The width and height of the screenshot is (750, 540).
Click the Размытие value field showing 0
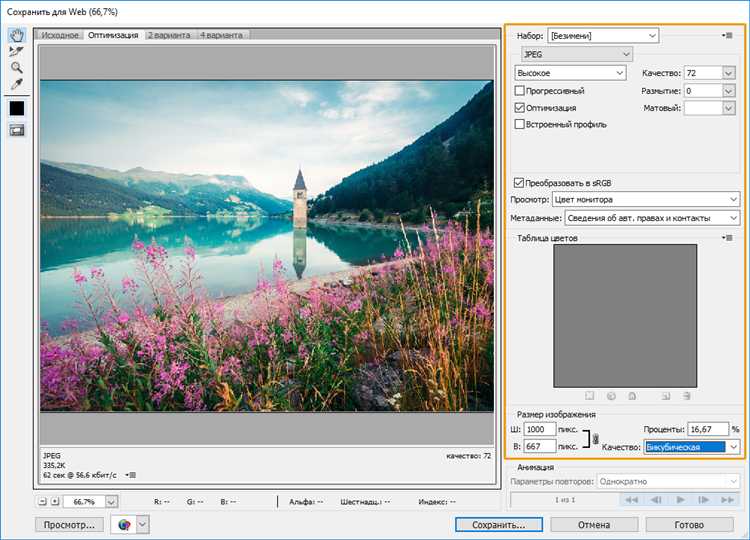pos(703,91)
